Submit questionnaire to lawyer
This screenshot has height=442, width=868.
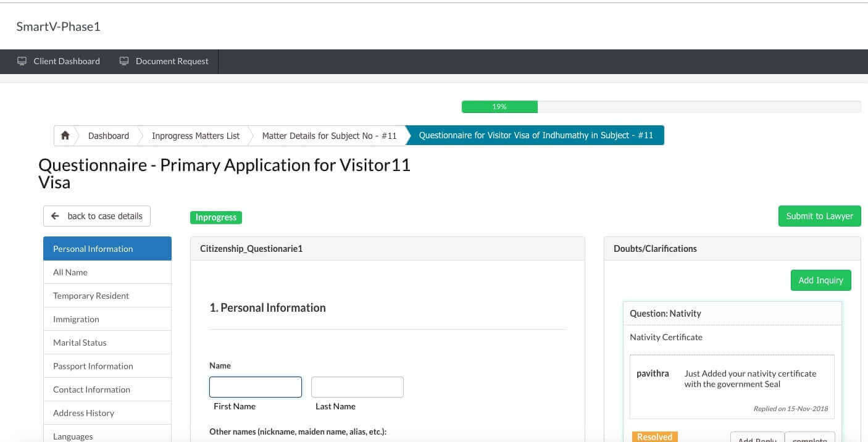tap(819, 216)
